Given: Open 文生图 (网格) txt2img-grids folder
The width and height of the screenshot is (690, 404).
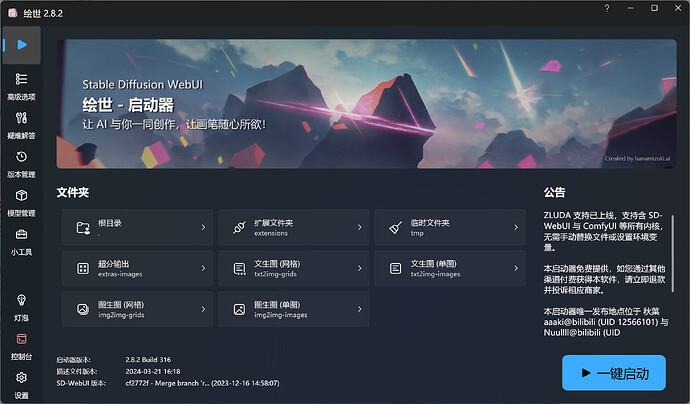Looking at the screenshot, I should [x=294, y=268].
